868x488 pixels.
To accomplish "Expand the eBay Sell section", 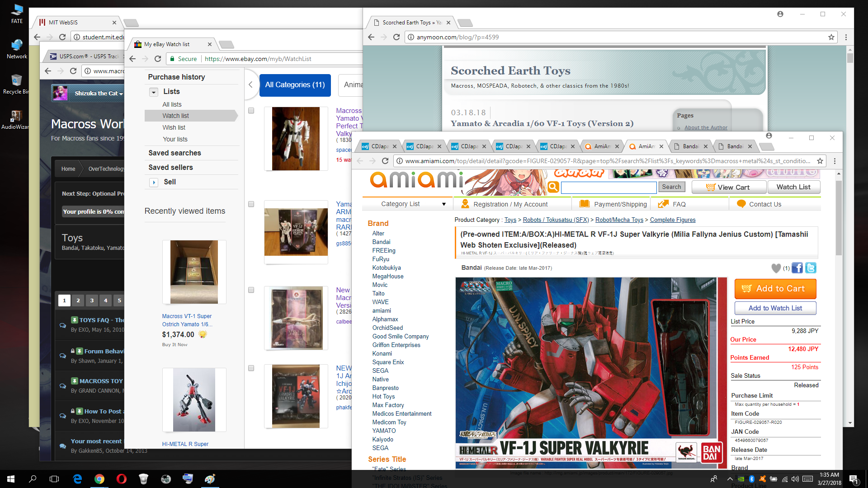I will click(x=154, y=182).
